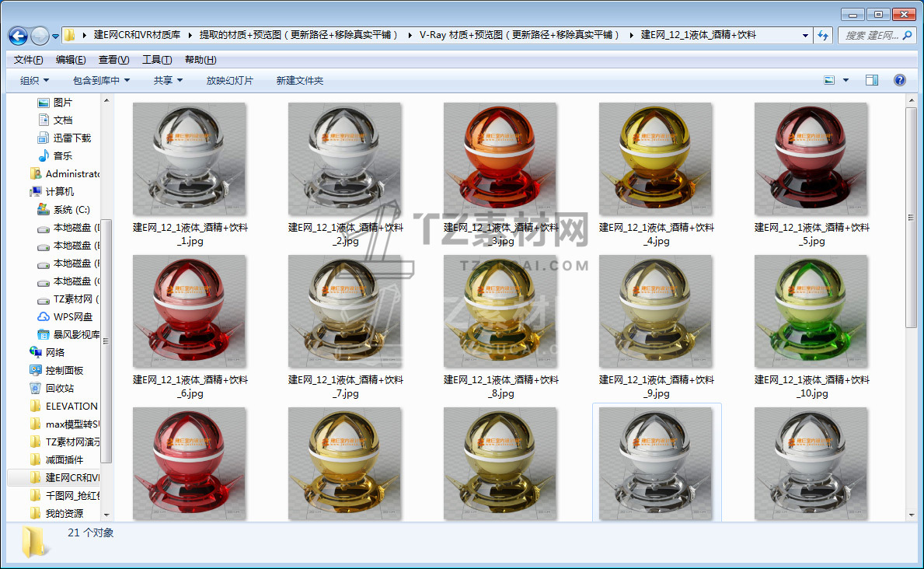Image resolution: width=924 pixels, height=569 pixels.
Task: Open ELEVATION folder in sidebar
Action: tap(64, 406)
